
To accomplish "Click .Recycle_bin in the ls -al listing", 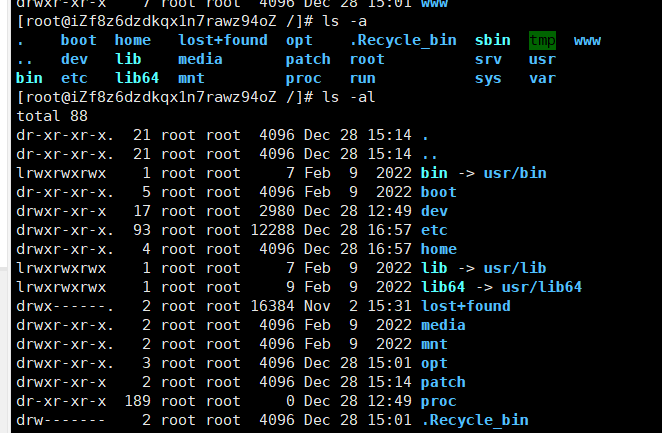I will 475,420.
